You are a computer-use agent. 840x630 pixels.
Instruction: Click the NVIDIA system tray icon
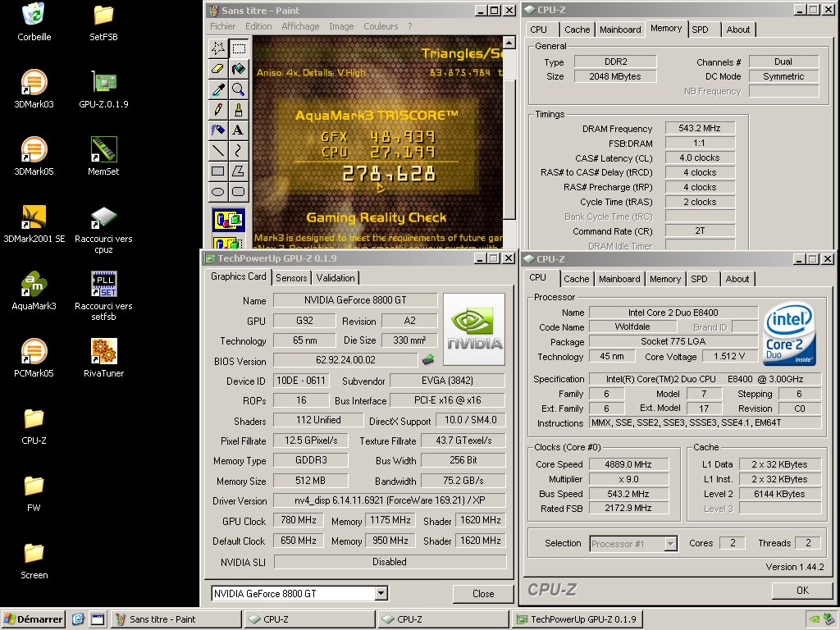point(815,620)
